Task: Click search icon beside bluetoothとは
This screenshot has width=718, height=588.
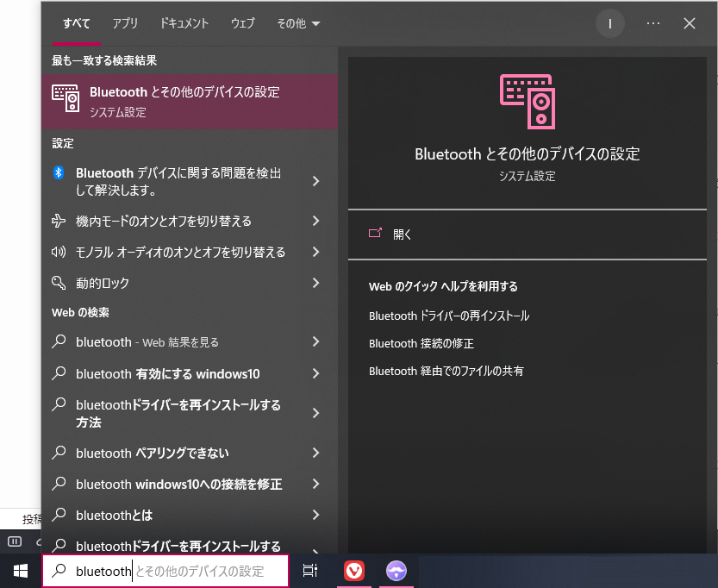Action: coord(59,515)
